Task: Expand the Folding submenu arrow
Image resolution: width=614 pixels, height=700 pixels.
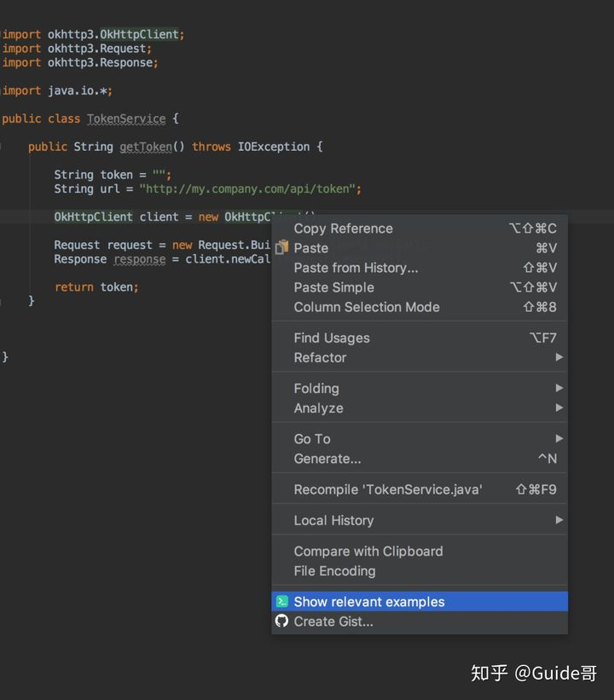Action: (x=559, y=388)
